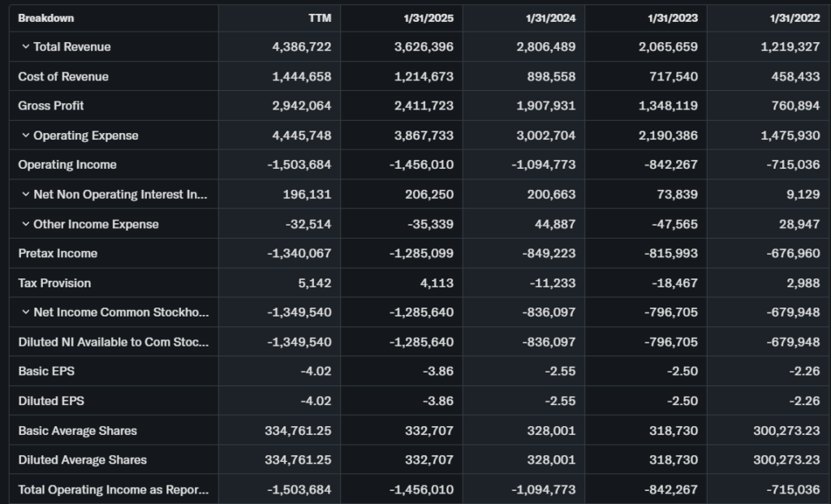Click the 1/31/2023 column header
Viewport: 831px width, 504px height.
click(674, 18)
